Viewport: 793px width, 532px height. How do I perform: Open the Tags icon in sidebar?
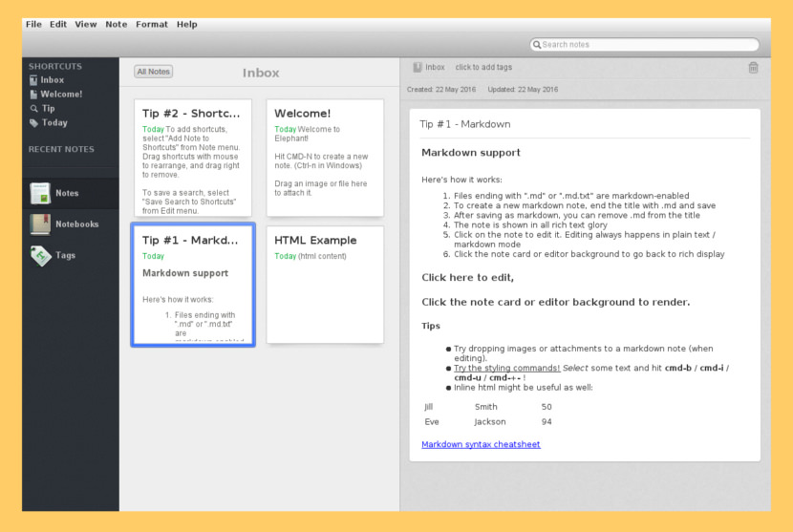pyautogui.click(x=40, y=256)
